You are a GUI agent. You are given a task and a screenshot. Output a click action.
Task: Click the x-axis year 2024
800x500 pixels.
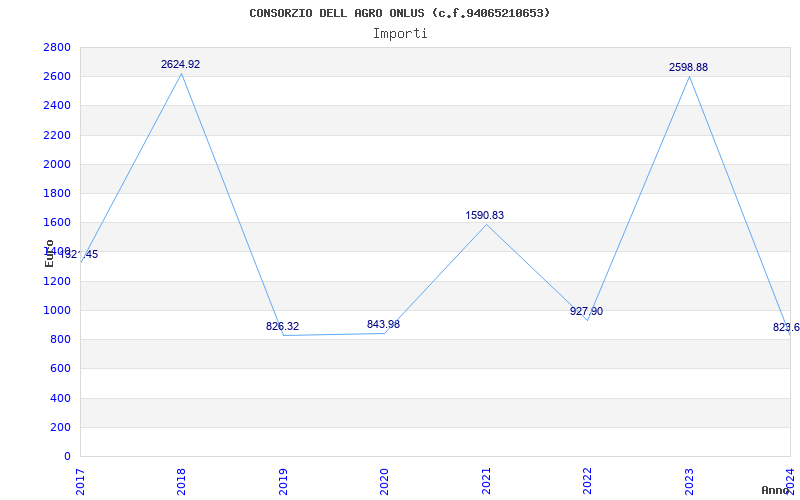[x=790, y=481]
